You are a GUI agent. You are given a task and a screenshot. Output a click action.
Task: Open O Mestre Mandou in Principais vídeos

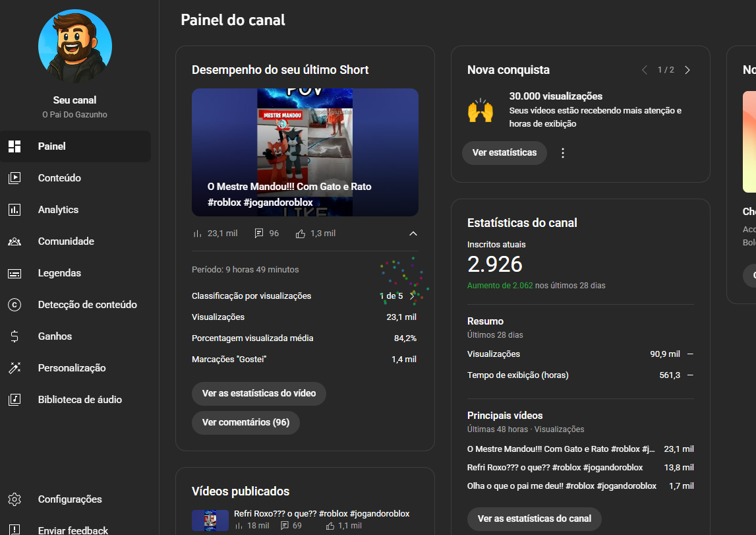[561, 449]
